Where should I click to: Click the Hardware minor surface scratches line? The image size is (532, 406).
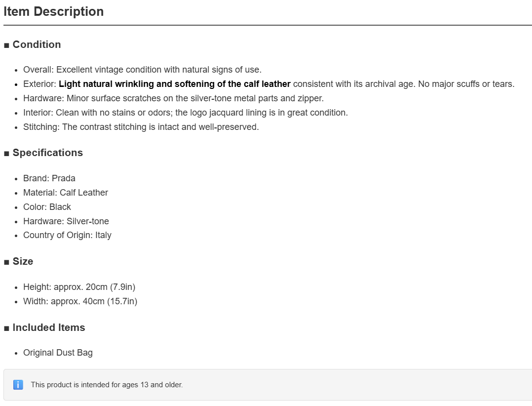pos(173,98)
